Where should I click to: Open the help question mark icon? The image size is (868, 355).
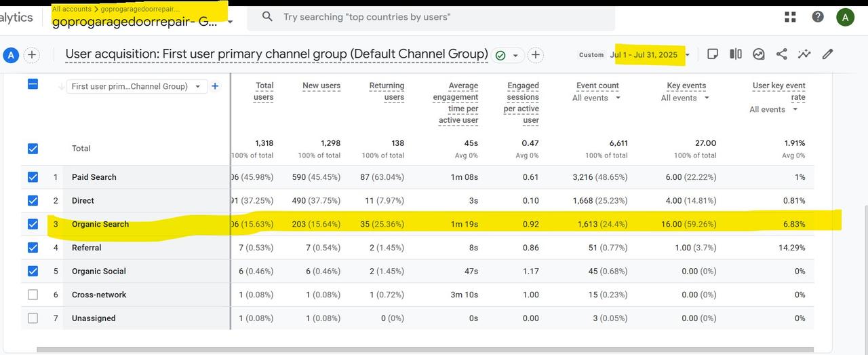coord(818,17)
